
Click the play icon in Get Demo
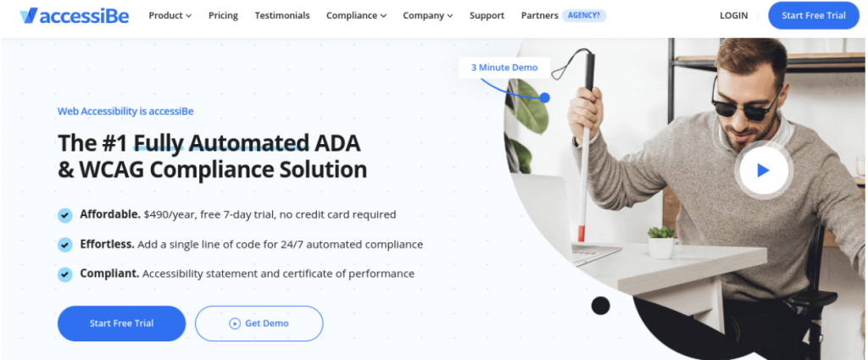[235, 324]
